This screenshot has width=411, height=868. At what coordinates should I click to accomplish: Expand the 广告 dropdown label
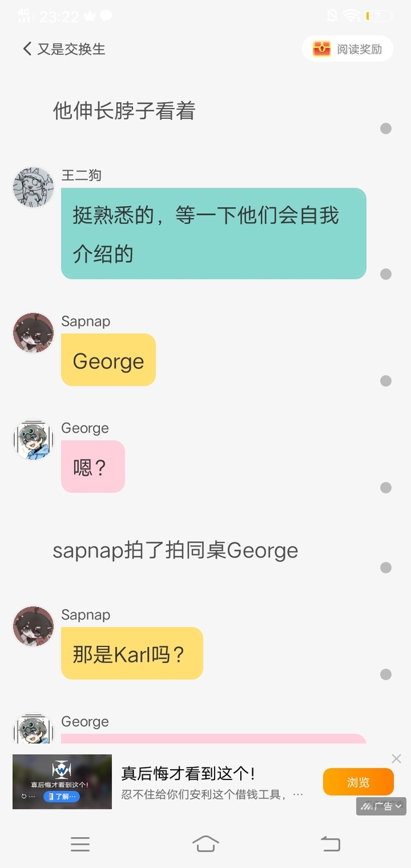pos(381,806)
